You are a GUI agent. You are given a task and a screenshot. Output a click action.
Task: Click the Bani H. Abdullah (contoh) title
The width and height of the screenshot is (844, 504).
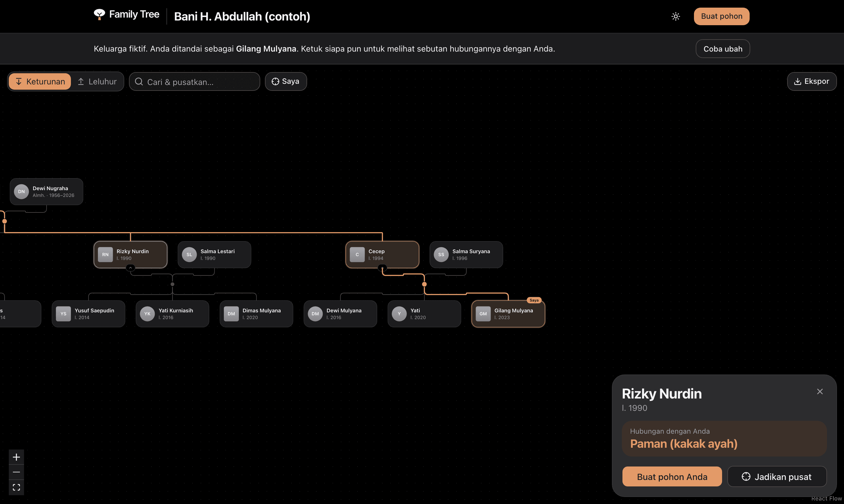pos(242,16)
